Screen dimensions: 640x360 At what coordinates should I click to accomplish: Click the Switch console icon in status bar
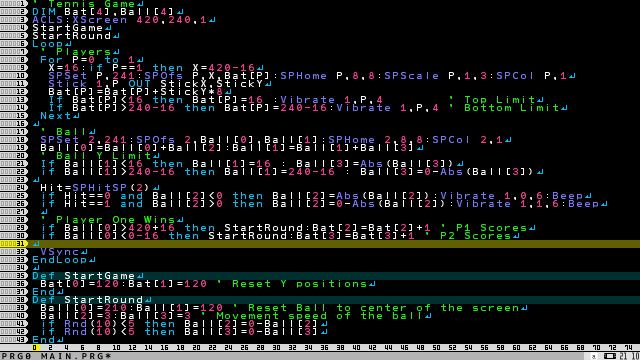click(x=610, y=356)
